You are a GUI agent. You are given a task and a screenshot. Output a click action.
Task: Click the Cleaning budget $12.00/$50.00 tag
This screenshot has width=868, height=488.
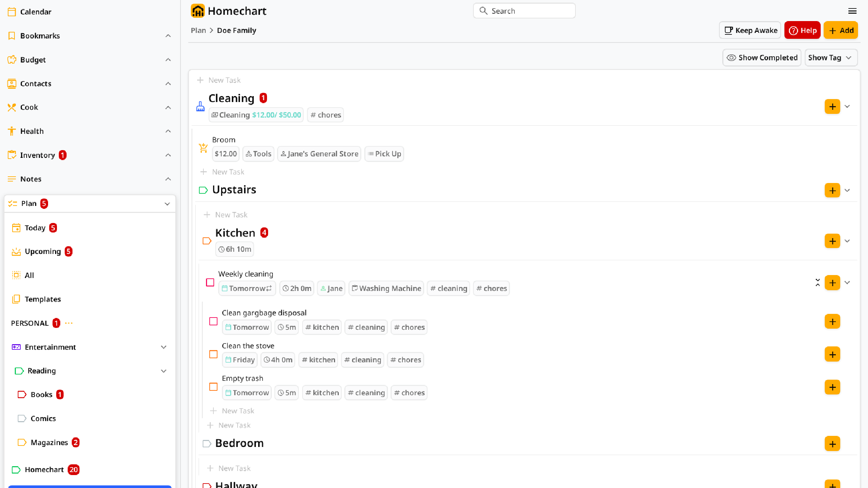[x=256, y=115]
